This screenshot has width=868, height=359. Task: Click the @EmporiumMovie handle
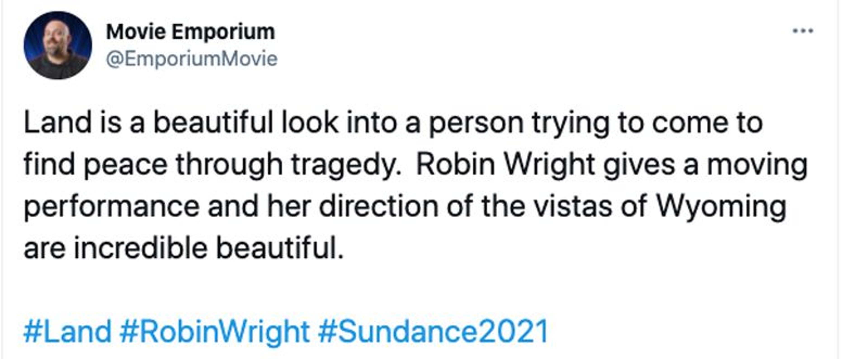[191, 59]
